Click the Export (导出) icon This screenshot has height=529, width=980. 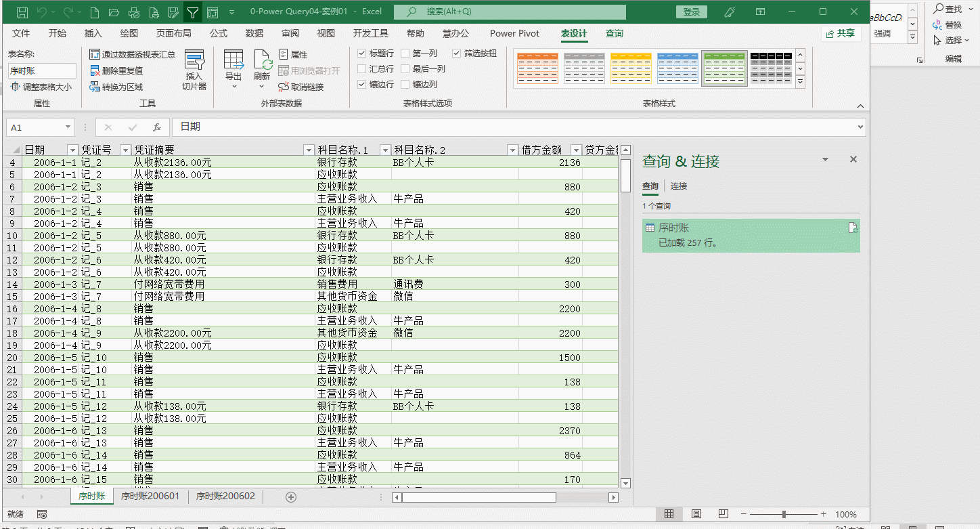coord(233,60)
